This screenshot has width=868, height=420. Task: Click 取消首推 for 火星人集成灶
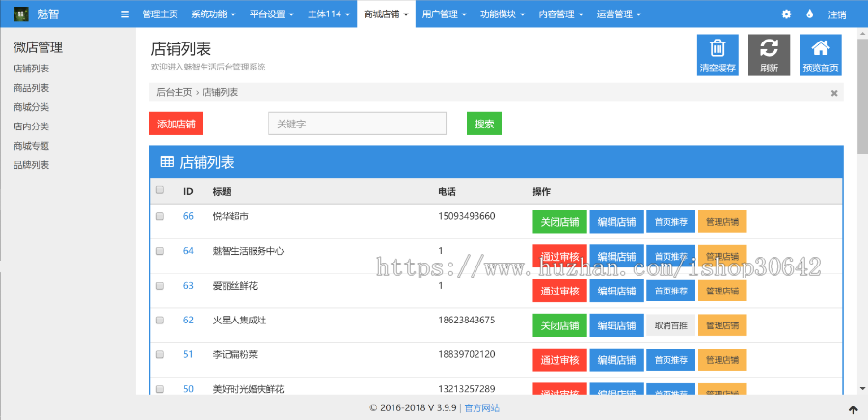point(671,324)
